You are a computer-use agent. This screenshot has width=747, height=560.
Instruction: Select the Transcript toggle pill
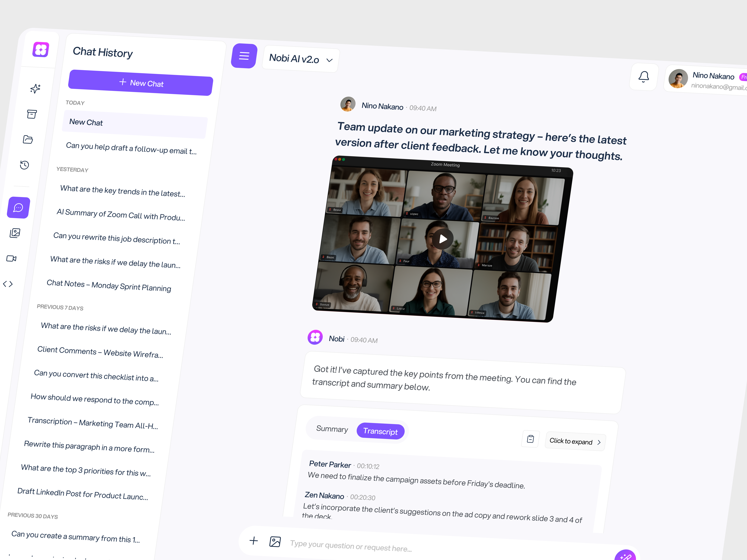(x=381, y=431)
